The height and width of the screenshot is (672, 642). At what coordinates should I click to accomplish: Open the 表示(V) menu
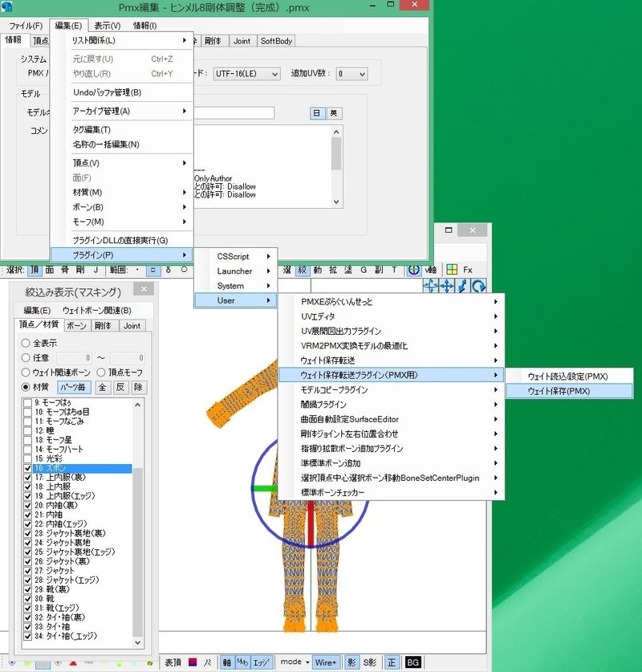click(107, 26)
